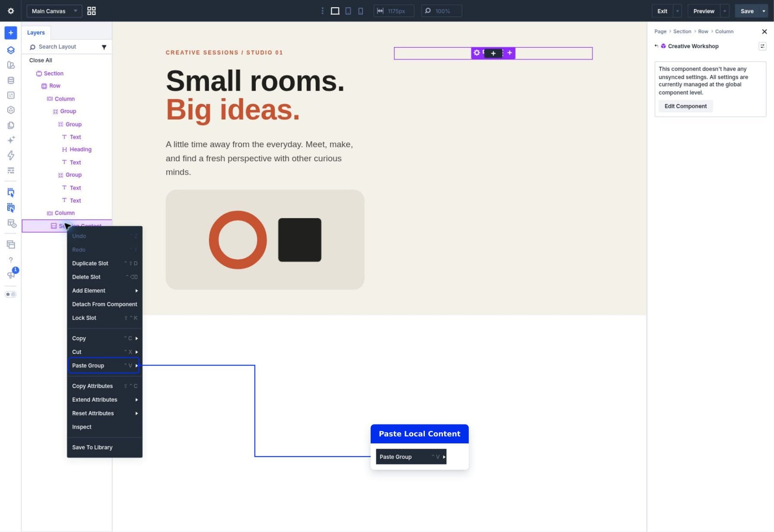Click the filter funnel in Search Layout
774x532 pixels.
104,47
